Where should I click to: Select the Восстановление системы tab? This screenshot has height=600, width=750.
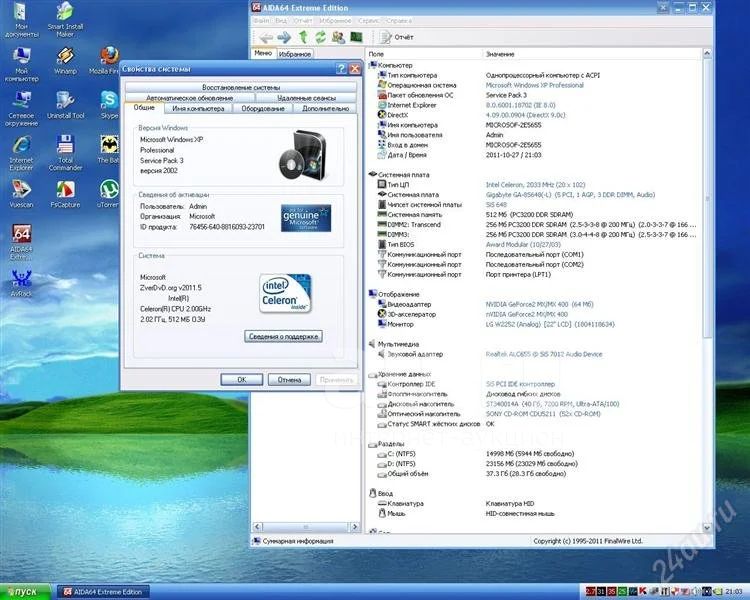[241, 88]
